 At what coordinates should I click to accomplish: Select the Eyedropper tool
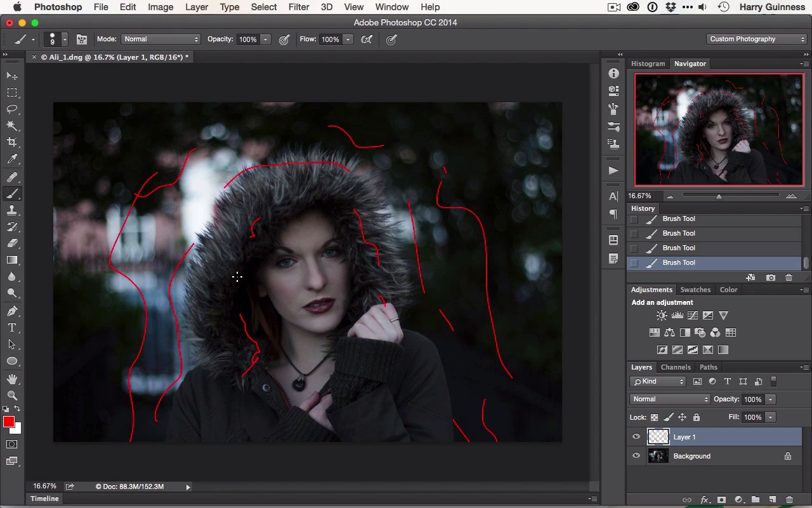click(x=12, y=159)
